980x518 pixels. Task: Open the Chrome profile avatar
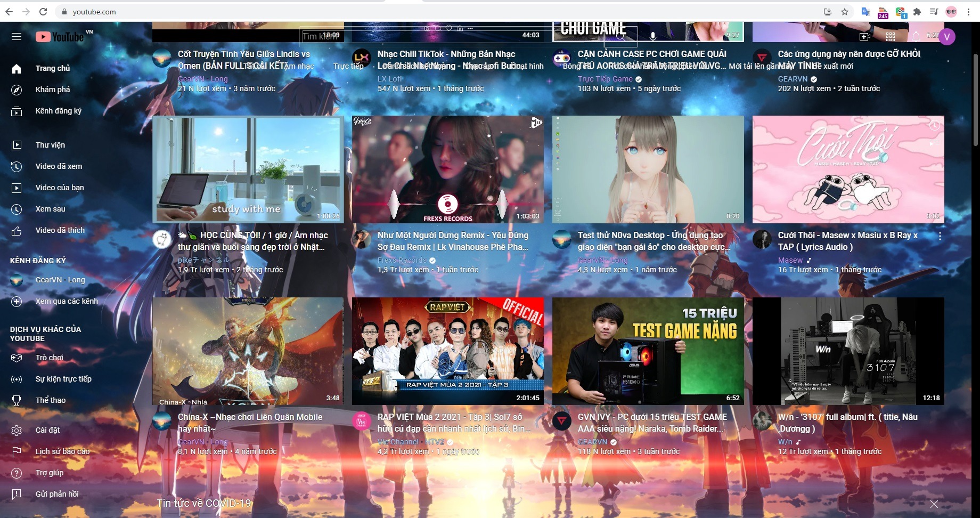951,12
